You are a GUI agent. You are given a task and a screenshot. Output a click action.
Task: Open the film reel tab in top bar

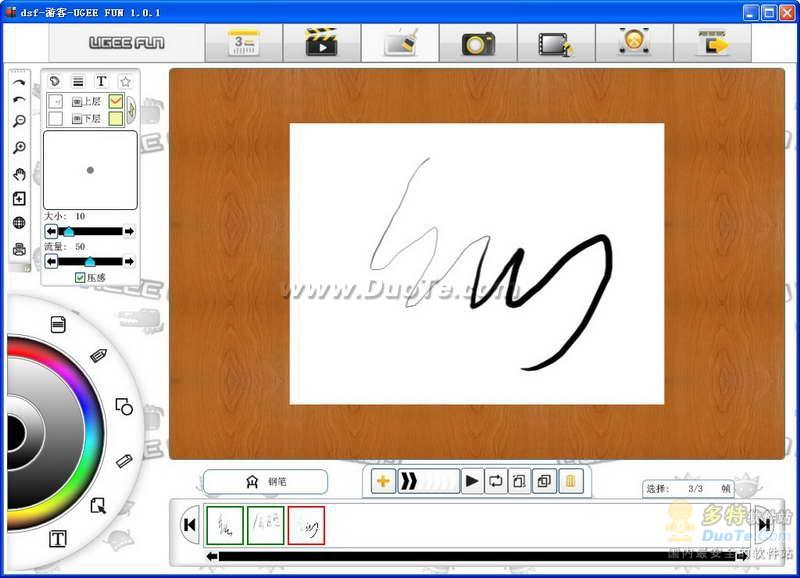[634, 43]
